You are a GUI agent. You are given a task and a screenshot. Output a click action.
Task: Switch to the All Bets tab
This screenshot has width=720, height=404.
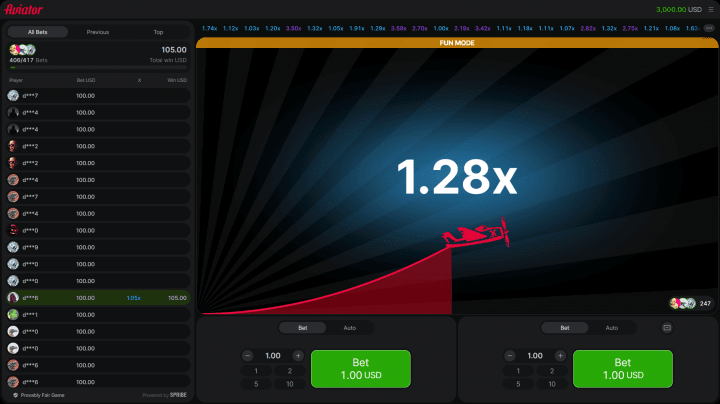pyautogui.click(x=38, y=32)
